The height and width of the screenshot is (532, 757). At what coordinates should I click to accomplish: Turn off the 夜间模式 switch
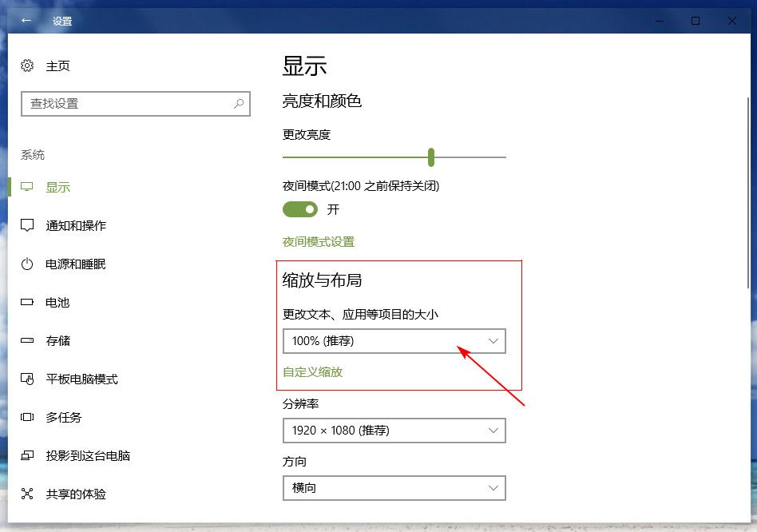300,209
